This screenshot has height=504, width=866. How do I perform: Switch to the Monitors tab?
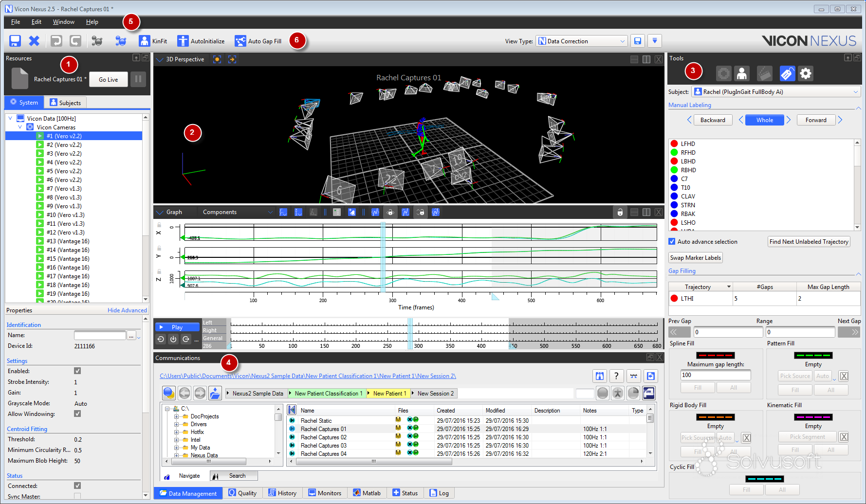point(325,493)
